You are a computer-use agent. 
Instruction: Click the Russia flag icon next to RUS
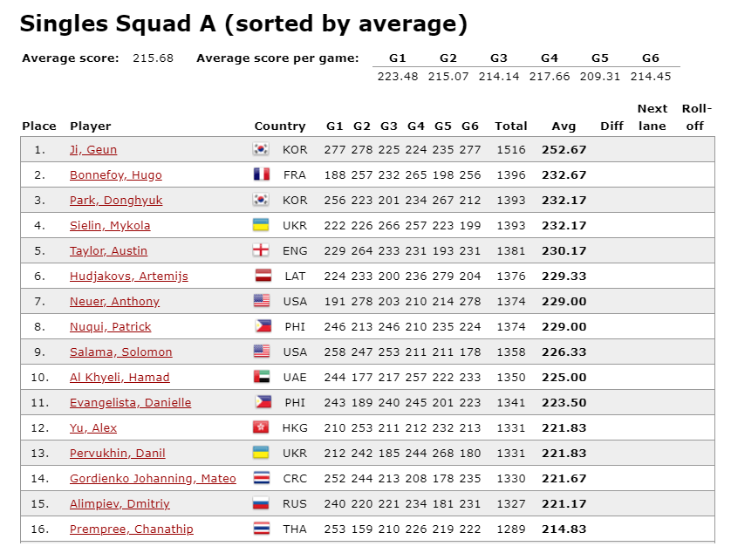[261, 503]
